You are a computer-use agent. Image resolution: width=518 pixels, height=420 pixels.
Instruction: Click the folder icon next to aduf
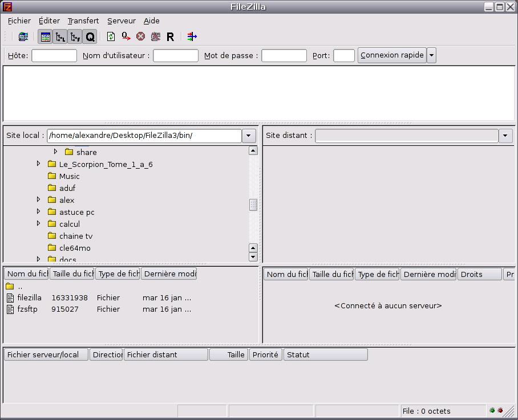pos(52,187)
